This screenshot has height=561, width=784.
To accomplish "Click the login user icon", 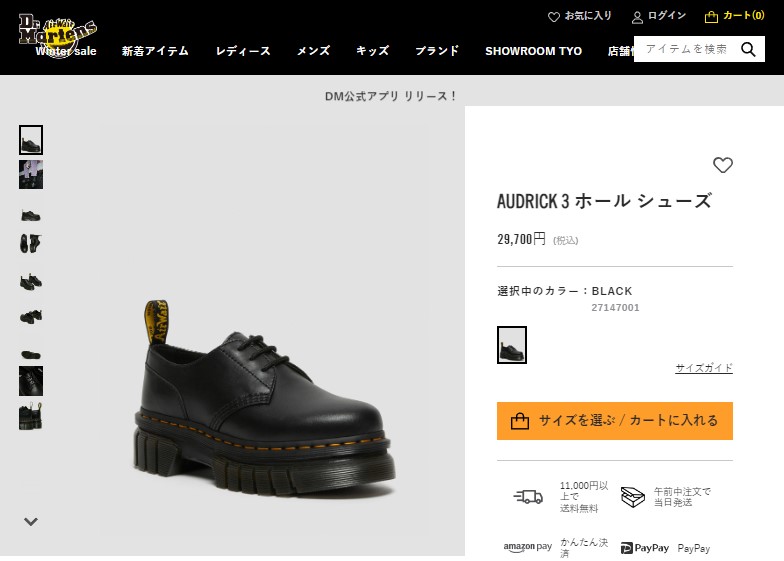I will coord(637,18).
